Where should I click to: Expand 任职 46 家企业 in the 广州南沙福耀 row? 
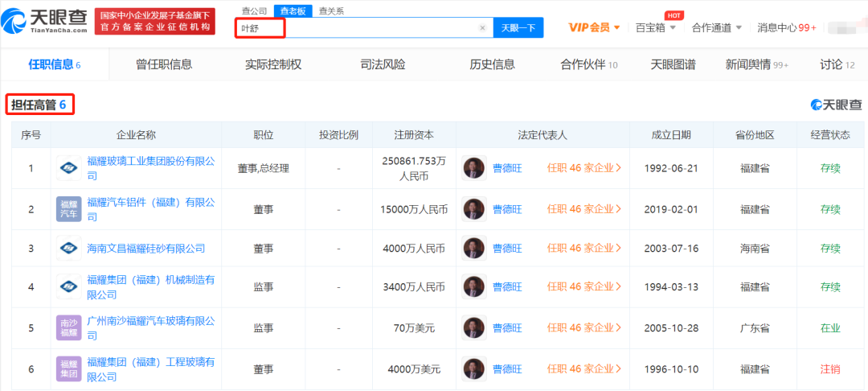pos(584,328)
